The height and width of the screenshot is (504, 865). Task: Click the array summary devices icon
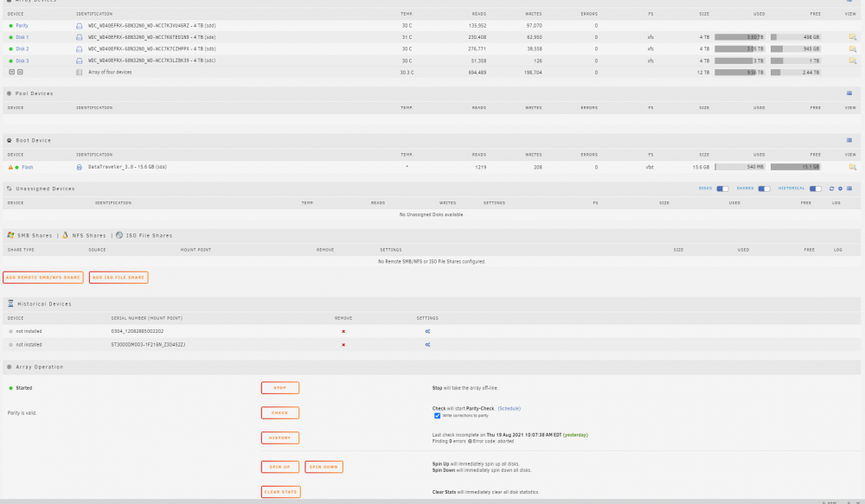point(79,73)
